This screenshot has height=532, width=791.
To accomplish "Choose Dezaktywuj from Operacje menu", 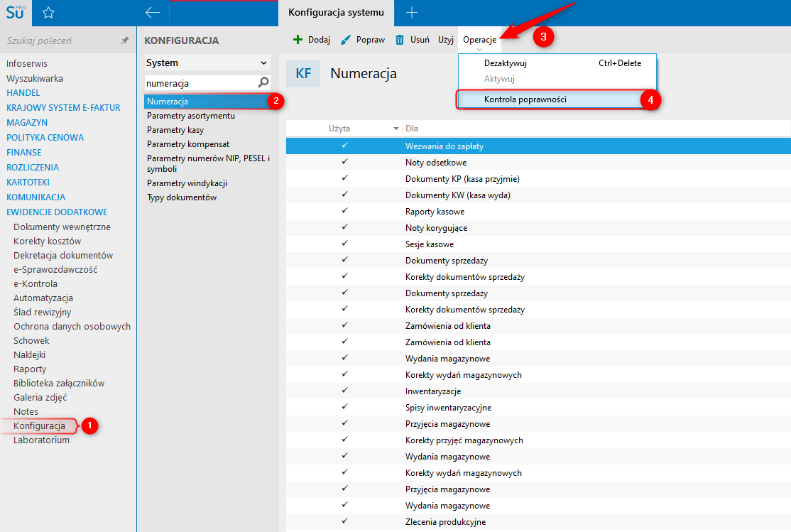I will pos(506,63).
